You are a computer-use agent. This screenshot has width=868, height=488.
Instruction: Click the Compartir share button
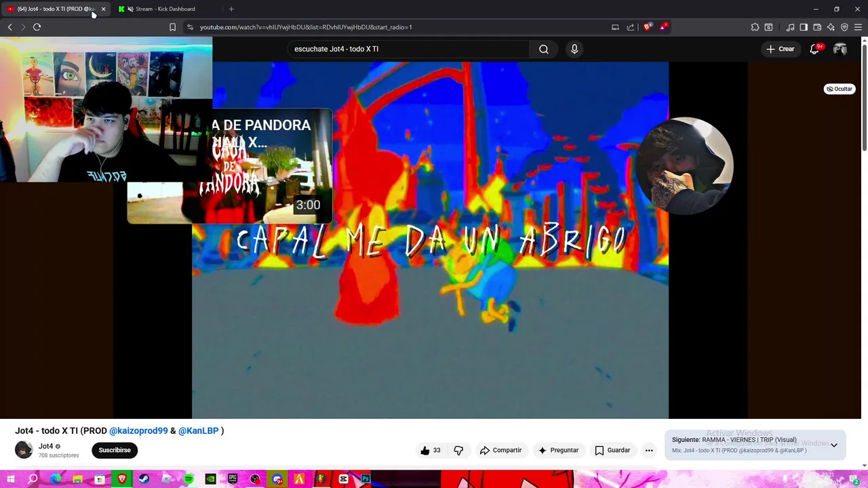click(500, 450)
